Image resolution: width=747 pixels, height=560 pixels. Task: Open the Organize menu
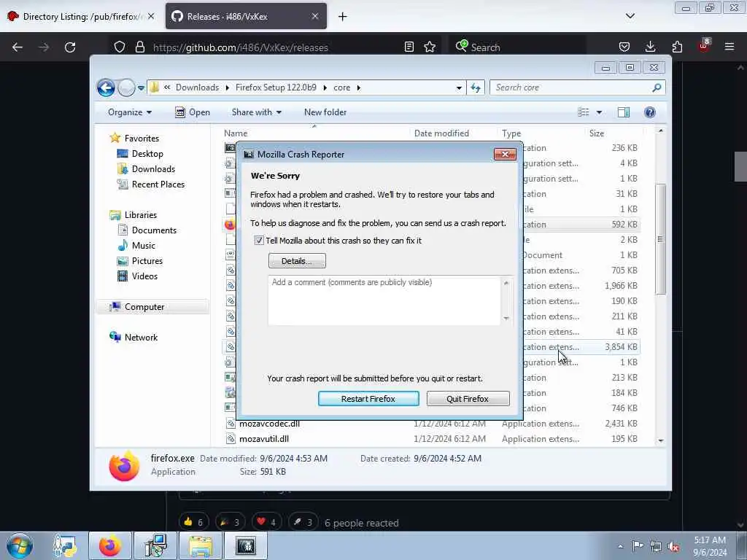coord(130,112)
